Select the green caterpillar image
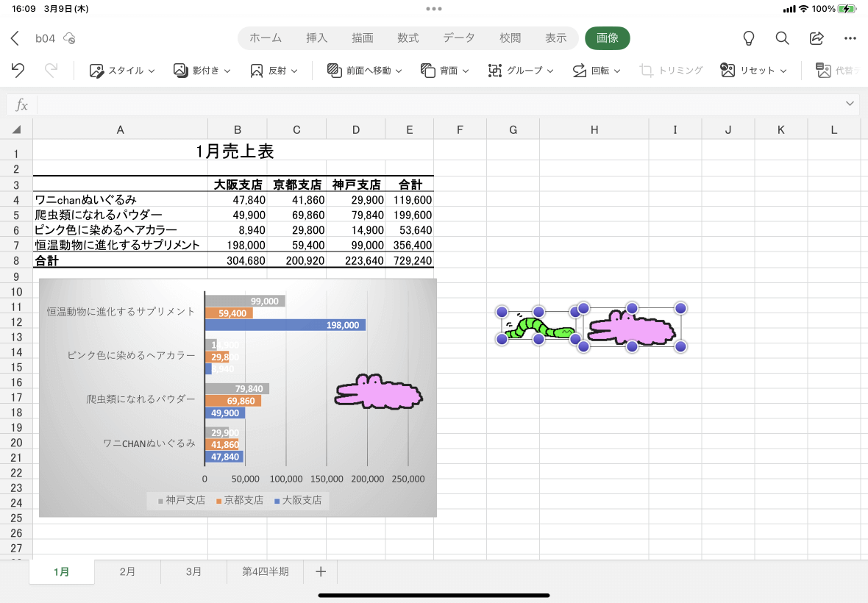This screenshot has width=868, height=603. click(x=538, y=326)
